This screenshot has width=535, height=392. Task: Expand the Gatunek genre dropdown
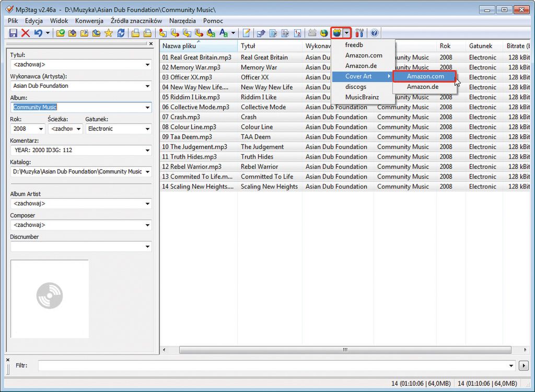[x=148, y=129]
